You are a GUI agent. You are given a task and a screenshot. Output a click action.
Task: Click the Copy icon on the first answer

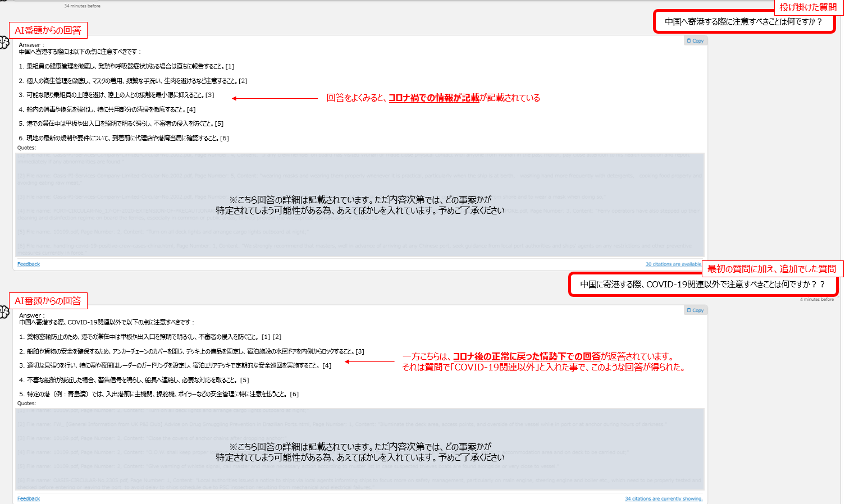pos(695,41)
